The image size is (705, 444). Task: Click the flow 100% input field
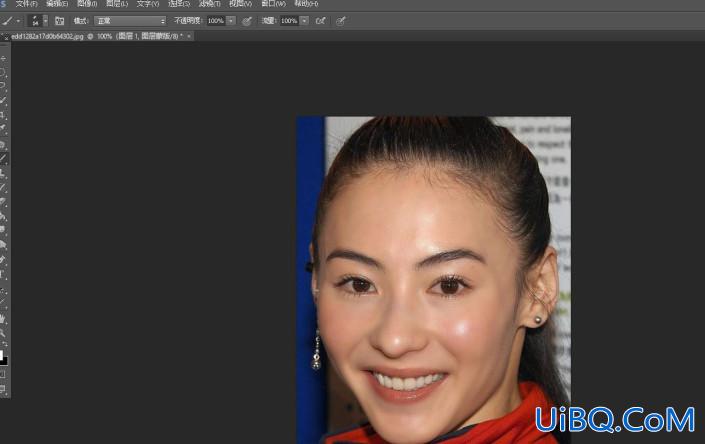coord(289,21)
